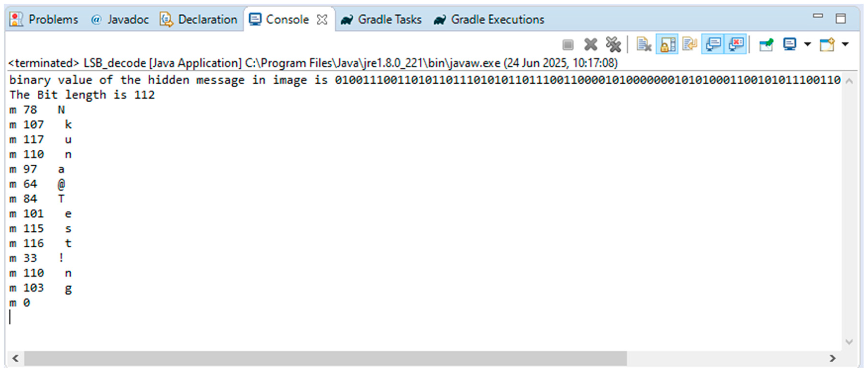Select the Declaration tab
The width and height of the screenshot is (868, 373).
(199, 20)
